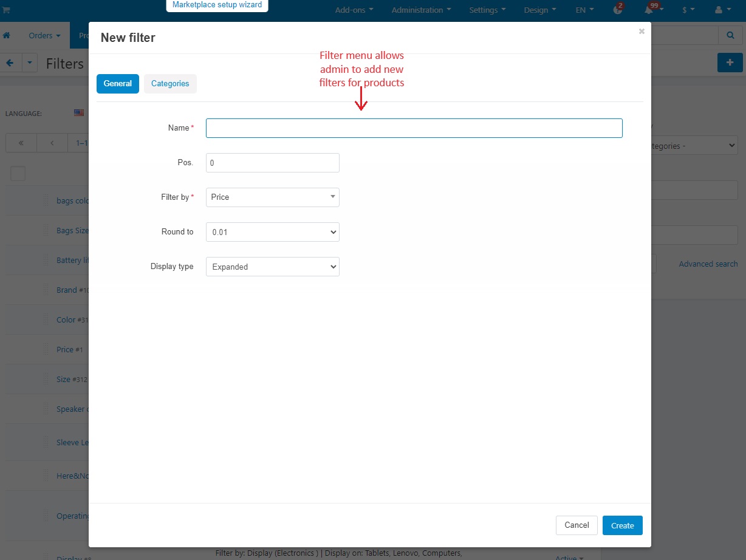Open the user account icon menu

tap(722, 10)
